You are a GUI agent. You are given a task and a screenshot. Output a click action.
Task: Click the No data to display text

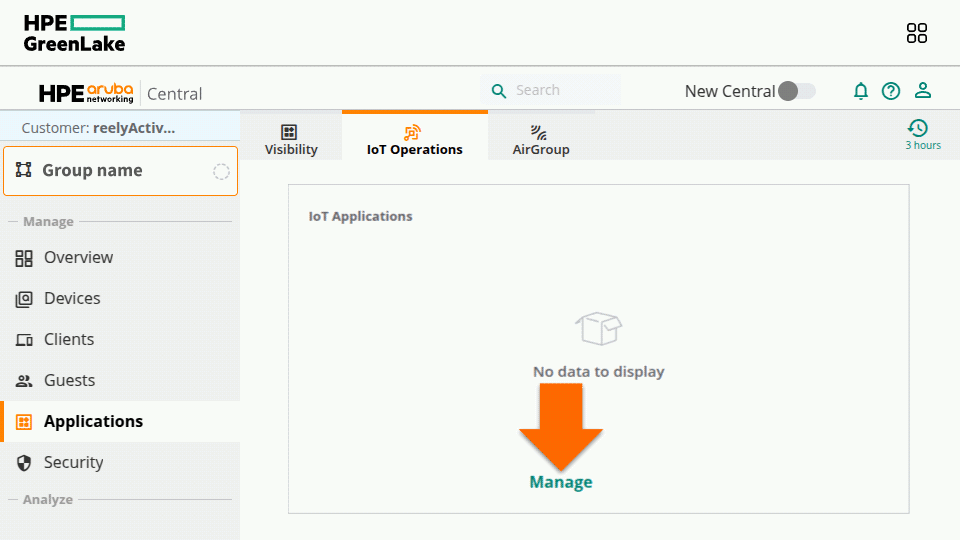coord(599,372)
